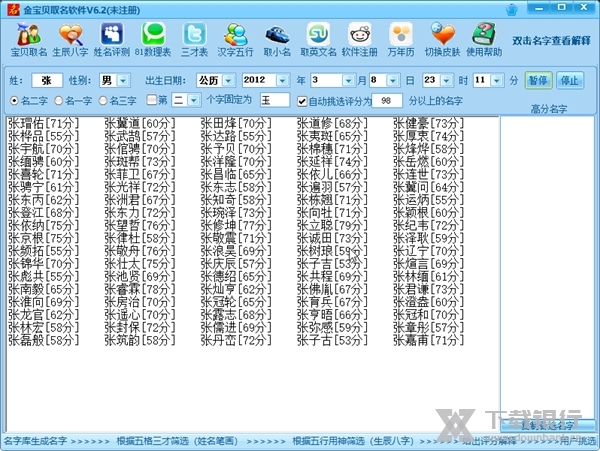Click the 切换皮肤 skin switcher icon
Viewport: 600px width, 451px height.
coord(442,40)
